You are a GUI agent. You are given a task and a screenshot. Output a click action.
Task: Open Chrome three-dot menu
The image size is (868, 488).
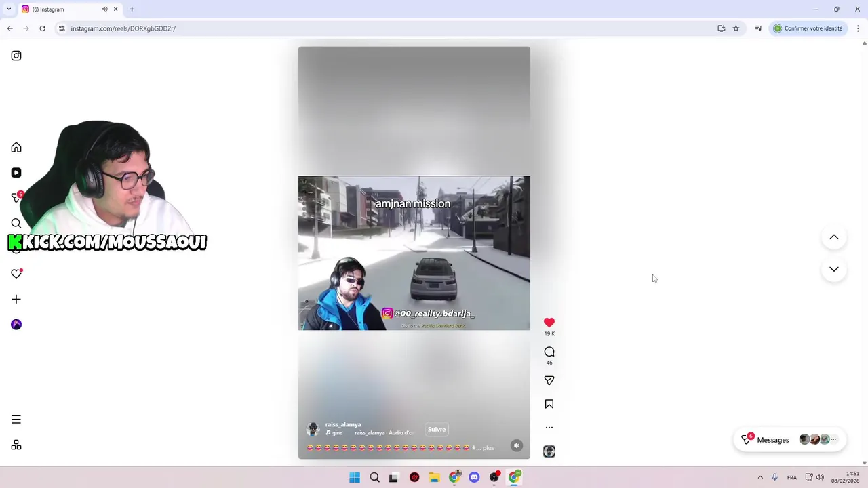tap(858, 28)
